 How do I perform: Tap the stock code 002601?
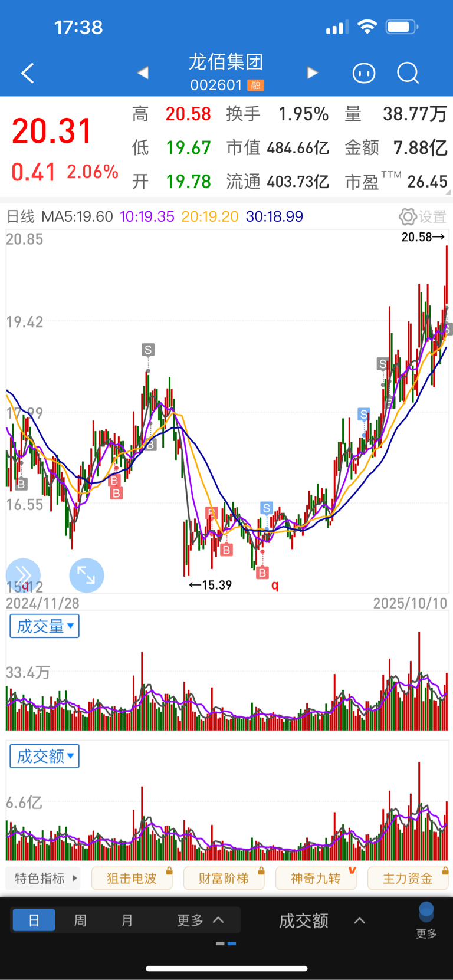216,85
